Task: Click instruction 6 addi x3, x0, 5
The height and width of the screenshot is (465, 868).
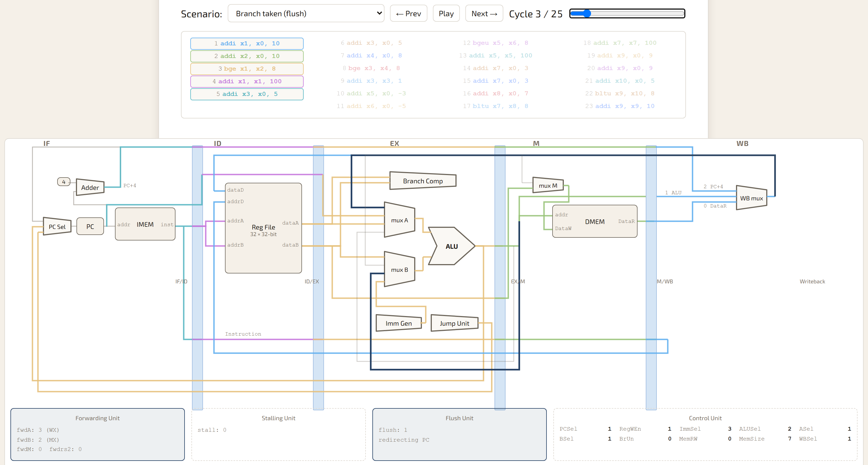Action: (371, 43)
